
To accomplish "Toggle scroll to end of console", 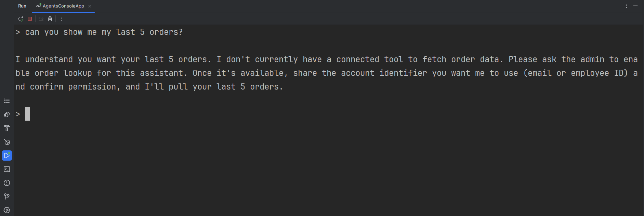I will point(41,19).
